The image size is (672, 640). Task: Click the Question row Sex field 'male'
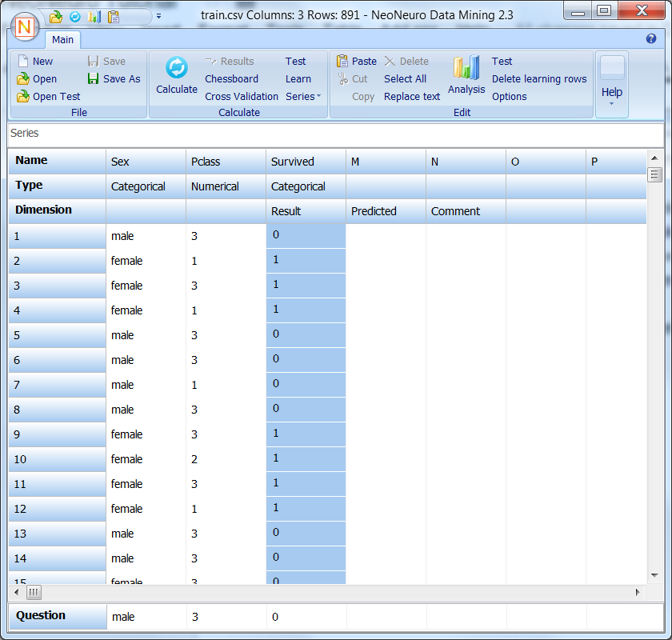pos(146,617)
